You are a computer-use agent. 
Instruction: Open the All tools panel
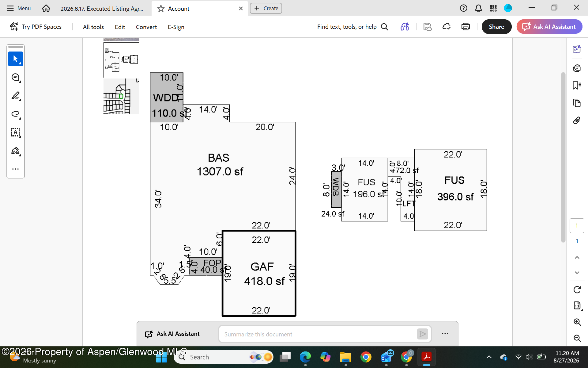pos(93,27)
